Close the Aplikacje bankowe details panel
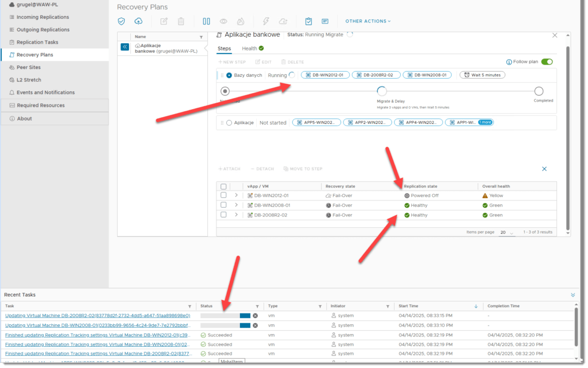The width and height of the screenshot is (588, 368). (x=555, y=35)
